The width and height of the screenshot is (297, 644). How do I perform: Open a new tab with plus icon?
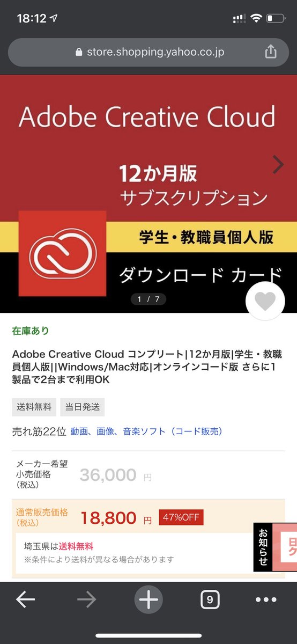pos(148,599)
